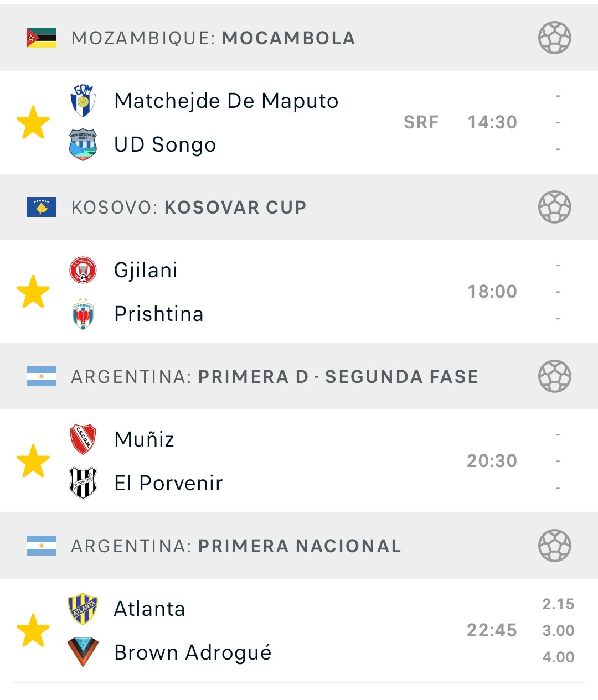Screen dimensions: 598x700
Task: Remove the Muñiz vs El Porvenir star
Action: [33, 461]
